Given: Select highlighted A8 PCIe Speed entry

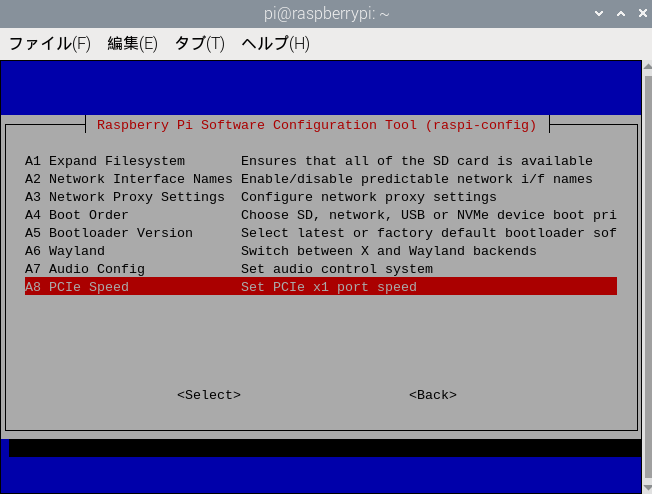Looking at the screenshot, I should click(x=321, y=287).
